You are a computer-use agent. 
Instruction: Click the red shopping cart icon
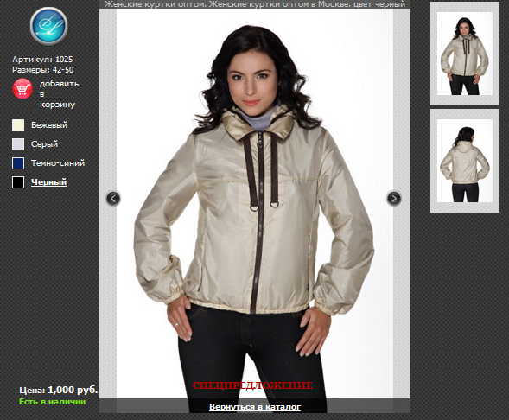(x=22, y=88)
